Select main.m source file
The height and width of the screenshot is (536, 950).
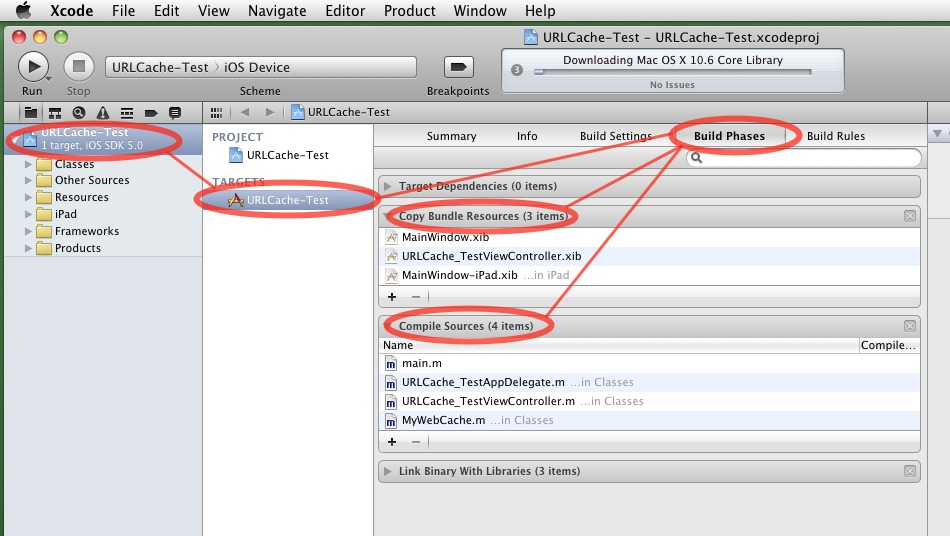(x=649, y=363)
